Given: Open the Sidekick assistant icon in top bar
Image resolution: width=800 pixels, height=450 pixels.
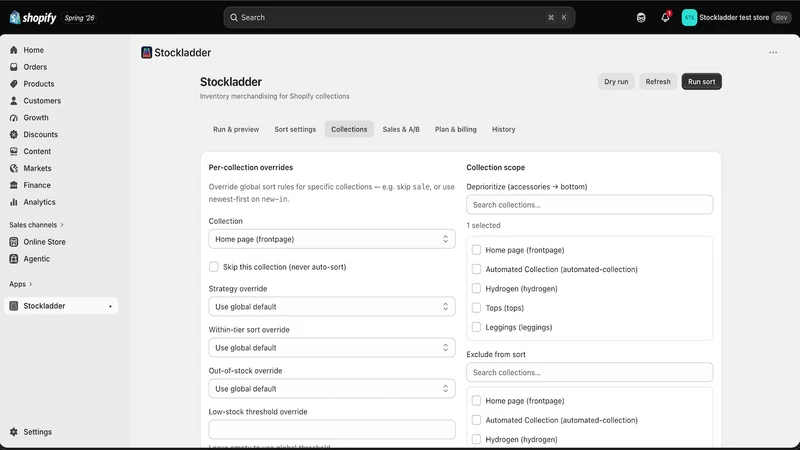Looking at the screenshot, I should [641, 17].
